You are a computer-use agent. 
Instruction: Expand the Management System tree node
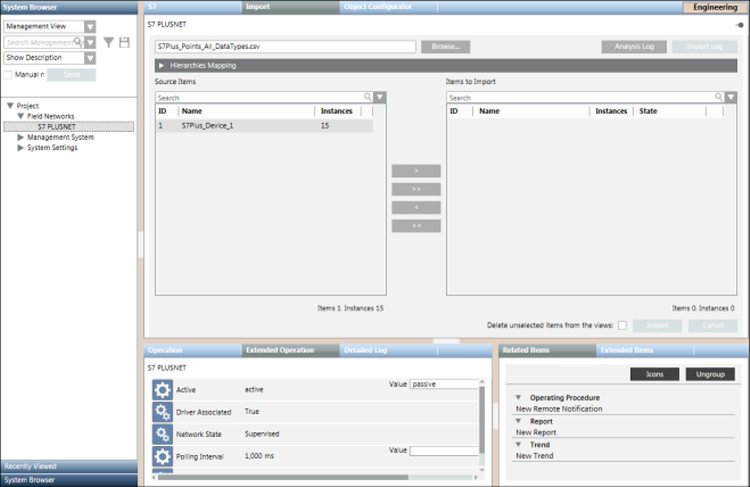(20, 137)
